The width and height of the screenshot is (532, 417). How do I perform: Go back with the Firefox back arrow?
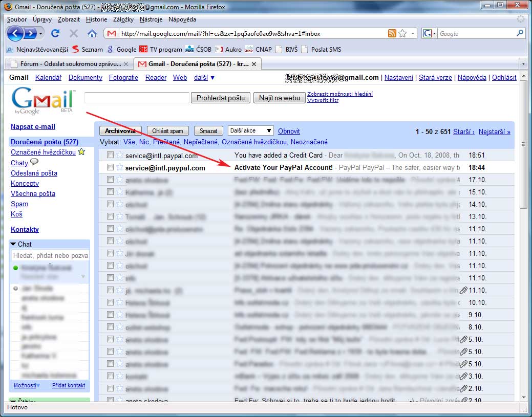point(15,33)
